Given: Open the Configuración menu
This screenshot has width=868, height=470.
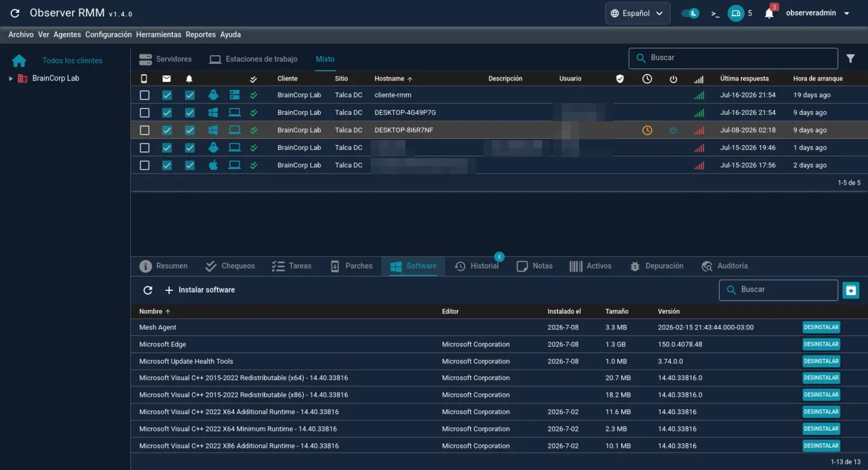Looking at the screenshot, I should (108, 35).
